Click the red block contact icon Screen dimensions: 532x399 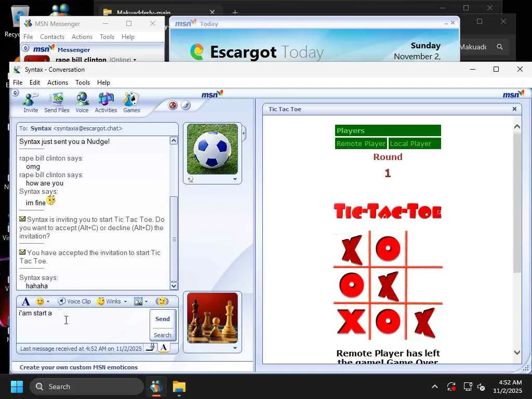click(172, 105)
